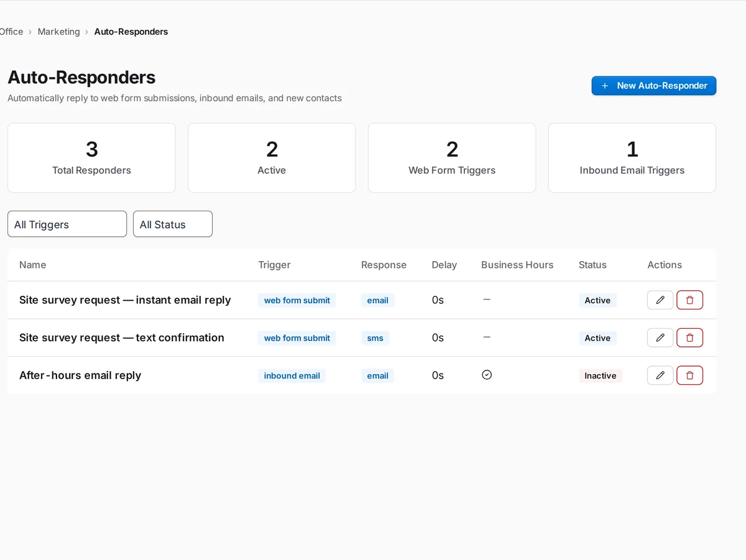Click 'email' response tag in After-hours row
This screenshot has width=746, height=560.
(377, 375)
